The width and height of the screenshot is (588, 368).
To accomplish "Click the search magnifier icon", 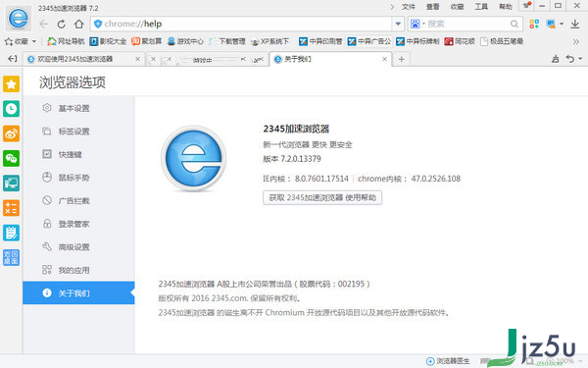I will click(514, 24).
